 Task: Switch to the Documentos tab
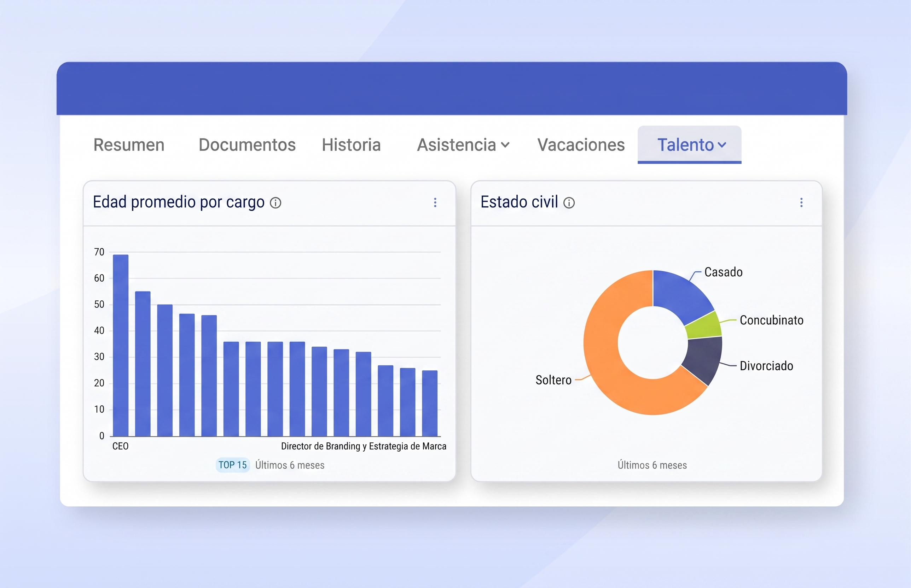coord(247,145)
